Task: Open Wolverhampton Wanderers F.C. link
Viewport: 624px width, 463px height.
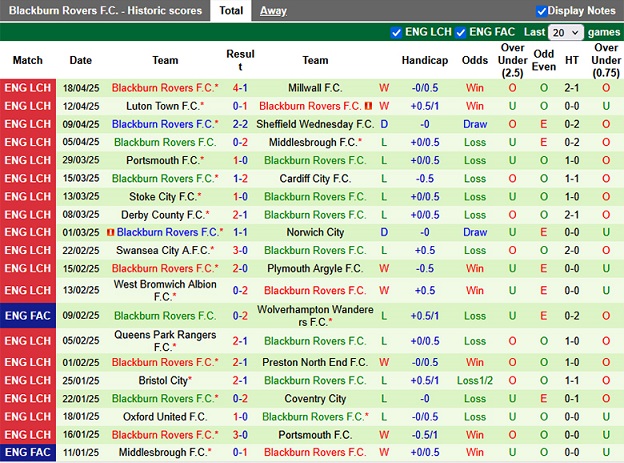Action: coord(315,315)
